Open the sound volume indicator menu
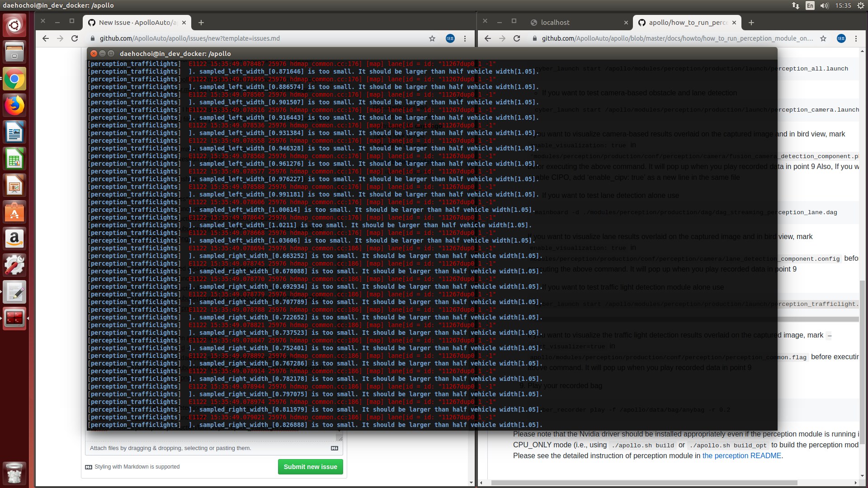 [x=824, y=5]
